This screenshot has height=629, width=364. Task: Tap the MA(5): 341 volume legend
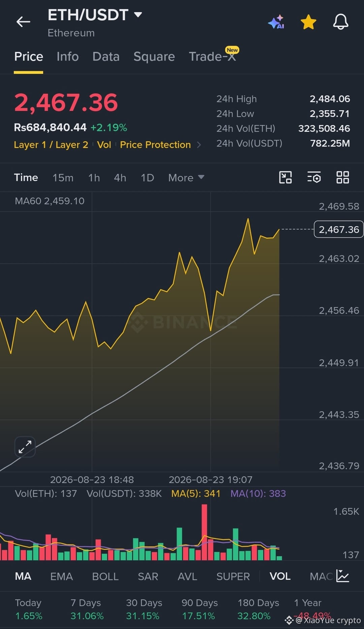(196, 493)
